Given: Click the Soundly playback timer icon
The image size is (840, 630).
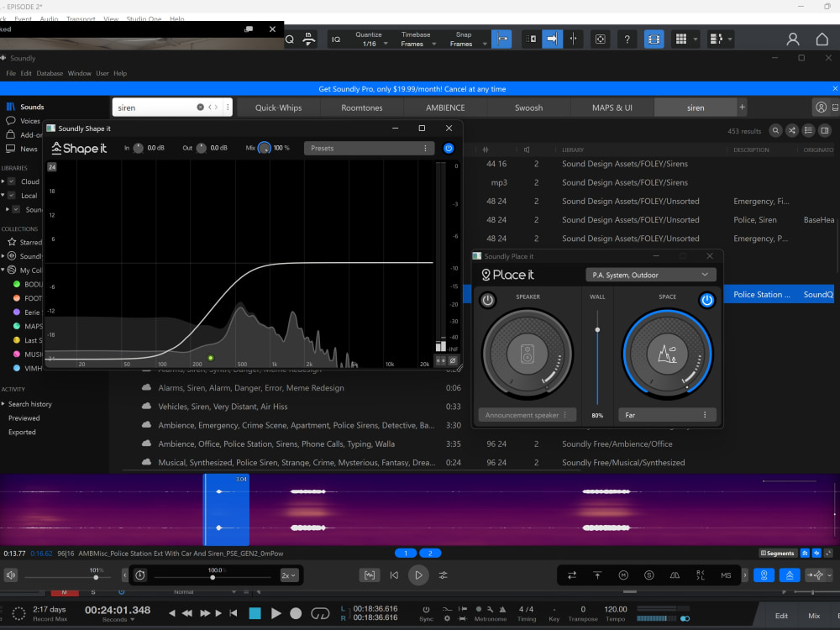Looking at the screenshot, I should 140,575.
